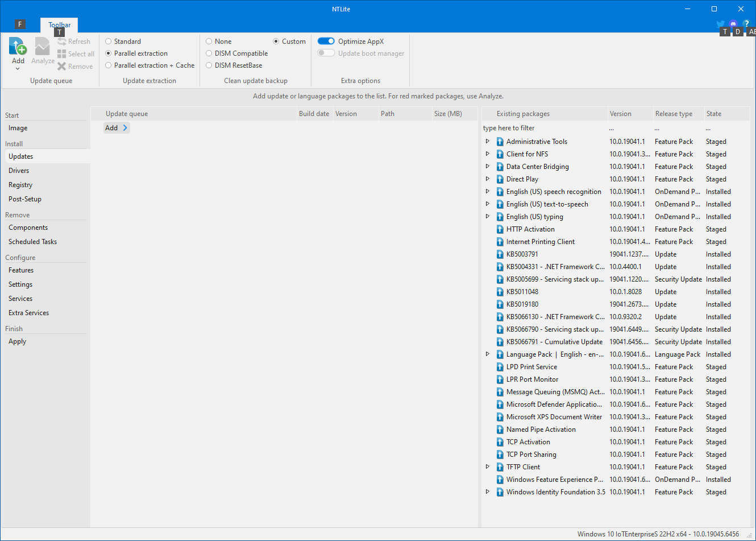This screenshot has height=541, width=756.
Task: Open the Scheduled Tasks page
Action: pos(32,242)
